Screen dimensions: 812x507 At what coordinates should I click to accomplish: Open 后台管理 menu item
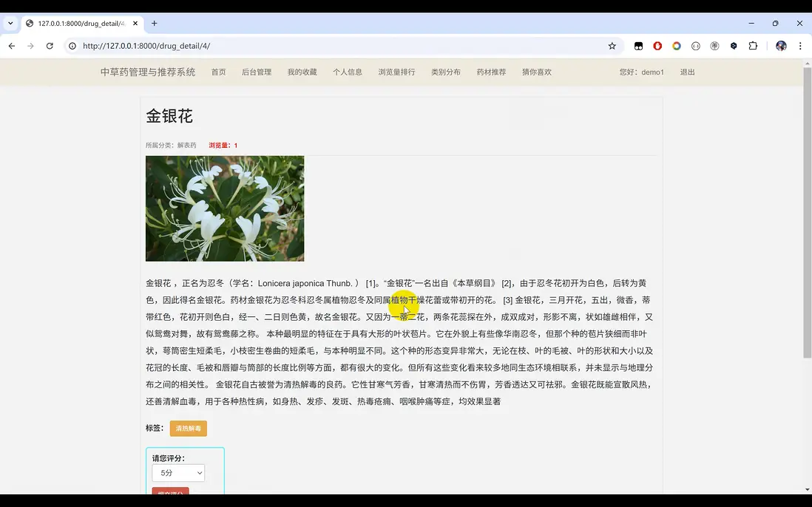point(257,72)
